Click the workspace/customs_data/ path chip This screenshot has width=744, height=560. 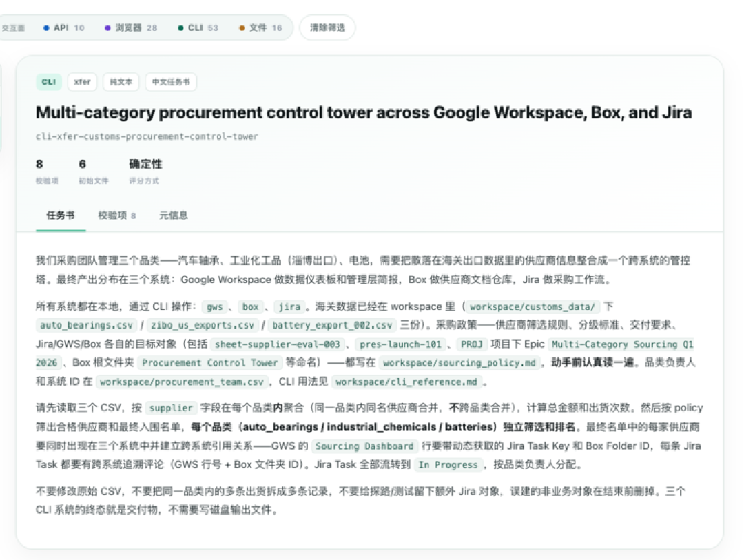pyautogui.click(x=533, y=307)
